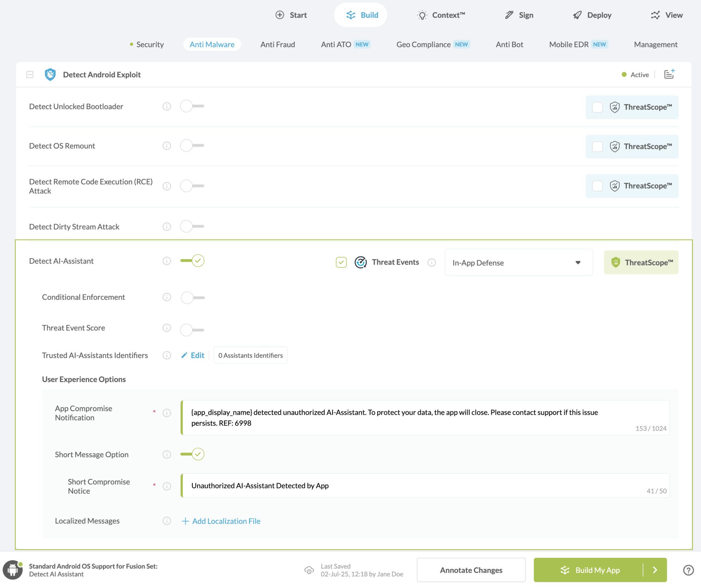Image resolution: width=701 pixels, height=588 pixels.
Task: Enable the Detect Unlocked Bootloader toggle
Action: 192,106
